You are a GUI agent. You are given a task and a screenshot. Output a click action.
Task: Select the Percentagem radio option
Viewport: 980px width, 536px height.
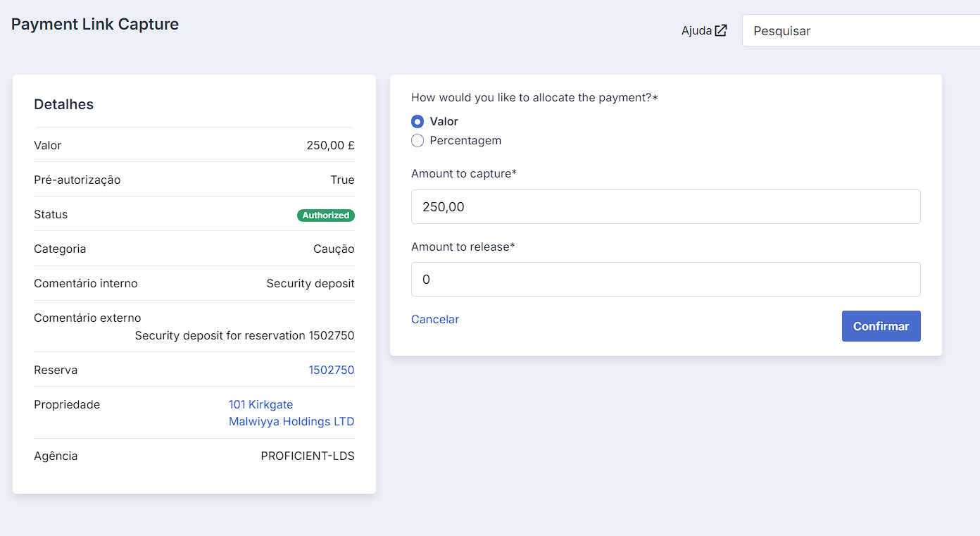(417, 140)
